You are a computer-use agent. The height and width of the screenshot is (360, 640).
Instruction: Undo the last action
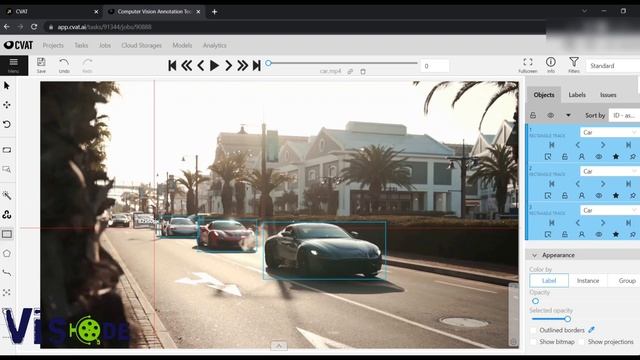point(64,65)
